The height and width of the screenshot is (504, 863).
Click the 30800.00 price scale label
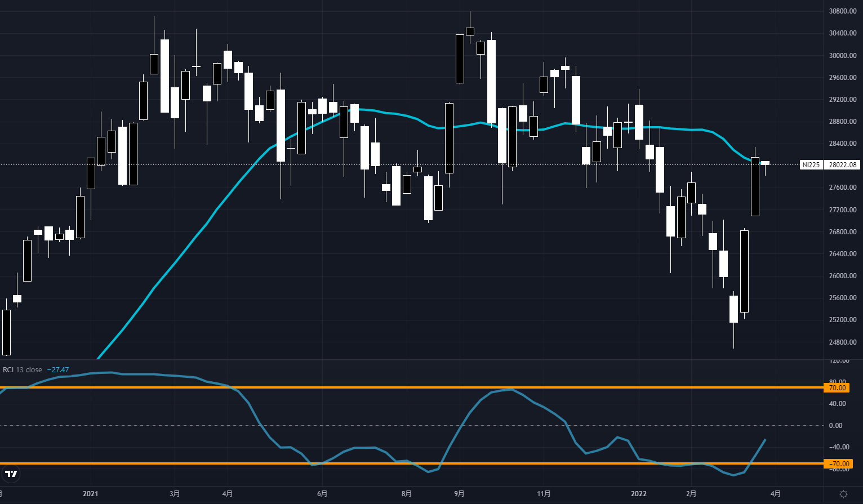tap(843, 11)
